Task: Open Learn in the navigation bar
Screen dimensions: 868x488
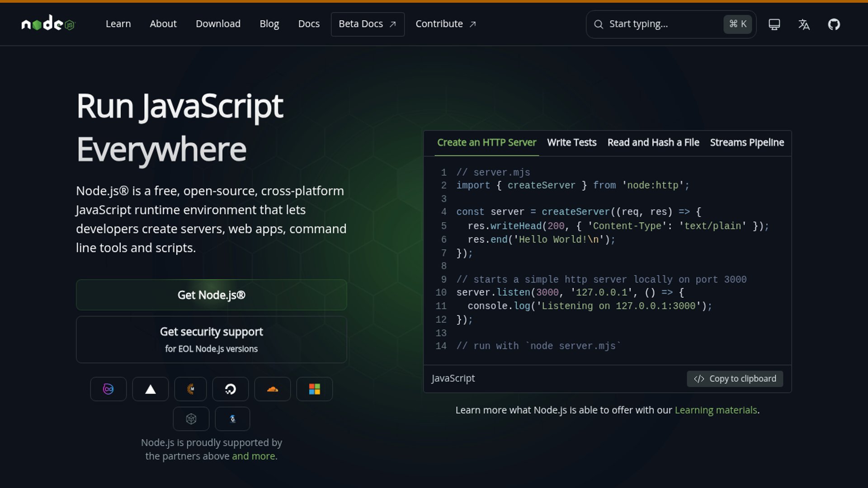Action: pos(118,24)
